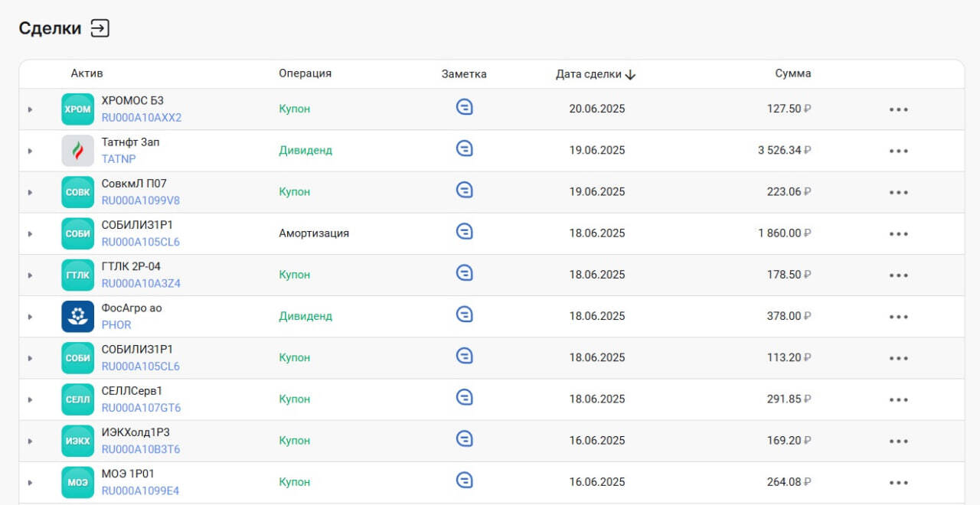
Task: Expand the МОЭ 1Р01 row
Action: click(31, 483)
